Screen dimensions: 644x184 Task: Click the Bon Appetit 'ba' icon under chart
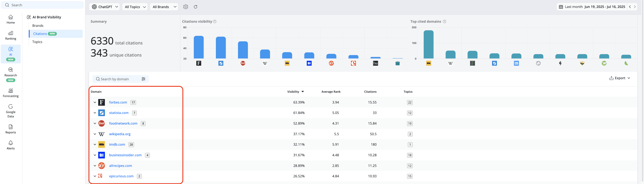pyautogui.click(x=375, y=63)
